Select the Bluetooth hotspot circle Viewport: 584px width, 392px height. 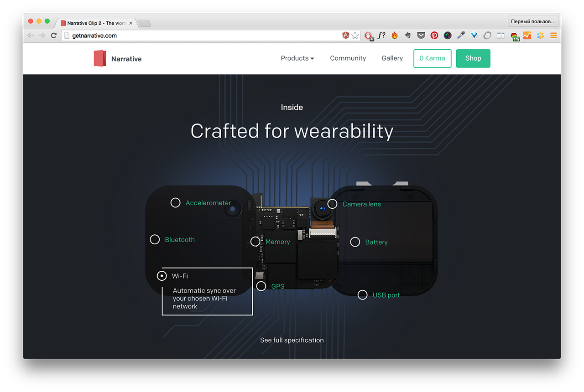(155, 240)
